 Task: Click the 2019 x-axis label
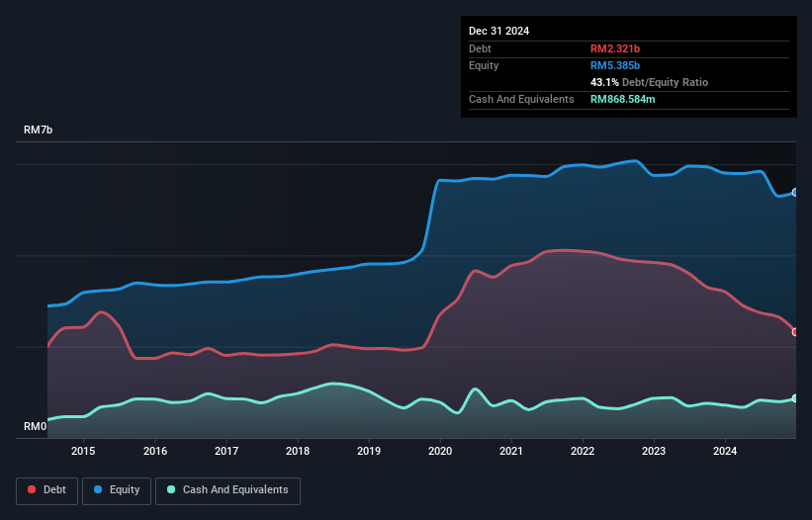click(x=369, y=451)
